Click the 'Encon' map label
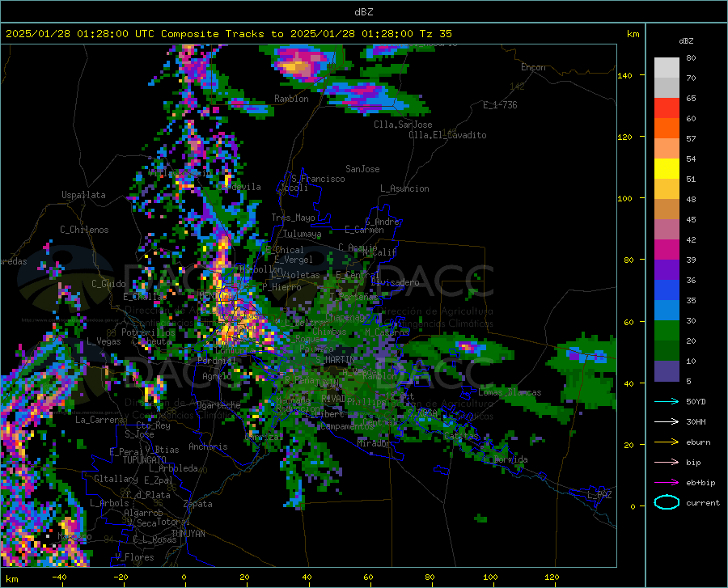The height and width of the screenshot is (588, 728). pos(533,67)
